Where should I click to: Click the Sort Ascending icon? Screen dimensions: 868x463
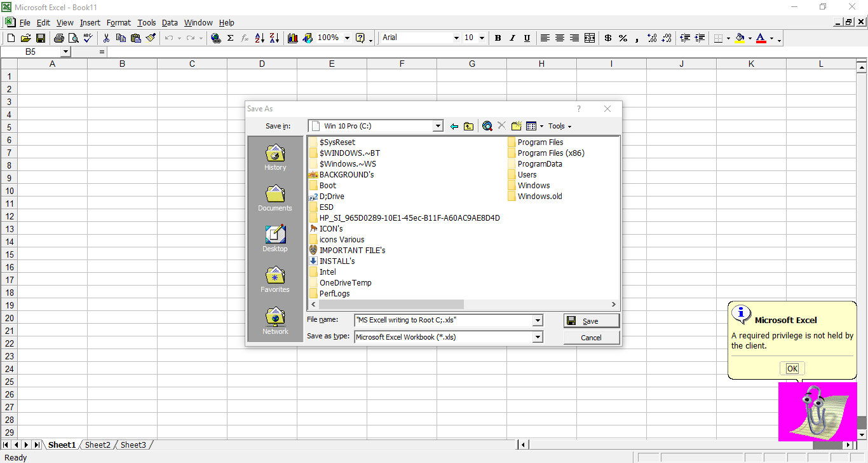coord(259,38)
